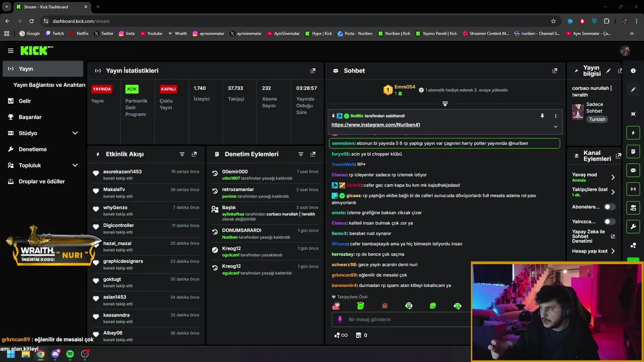The height and width of the screenshot is (362, 644).
Task: Open the filter icon in Etkinlik Akışı
Action: coord(182,154)
